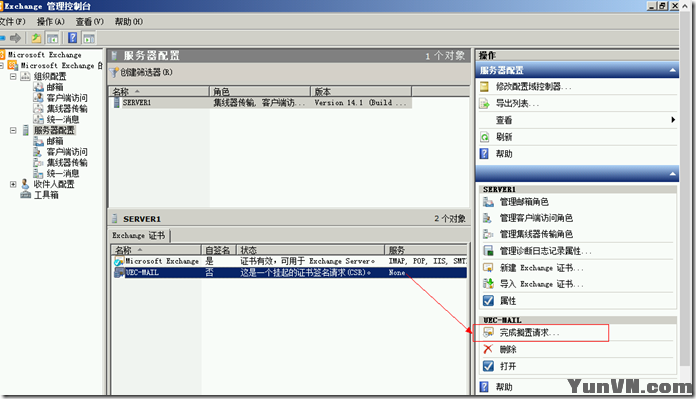This screenshot has width=696, height=399.
Task: Click the 导入 Exchange 证书 icon
Action: (x=488, y=284)
